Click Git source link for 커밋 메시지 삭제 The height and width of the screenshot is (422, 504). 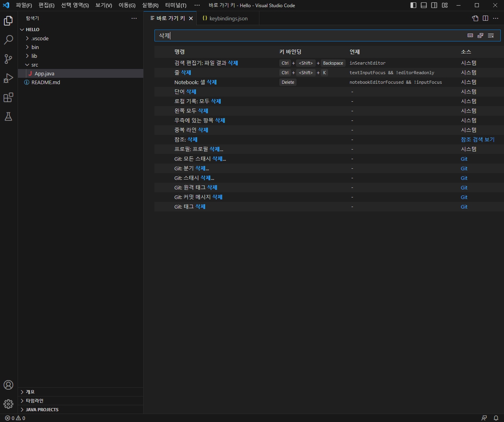click(464, 197)
